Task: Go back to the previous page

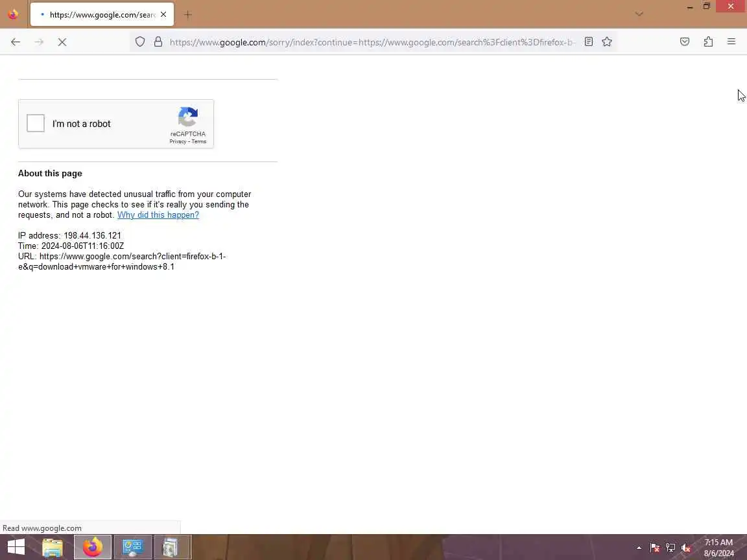Action: [16, 42]
